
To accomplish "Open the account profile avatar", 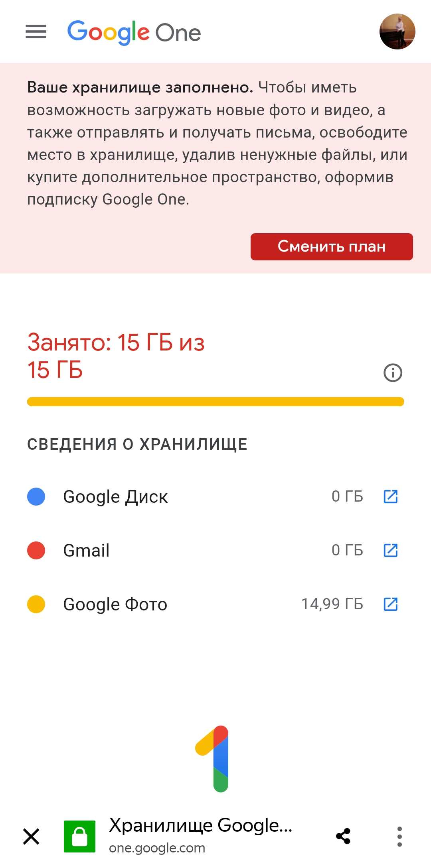I will click(x=397, y=32).
